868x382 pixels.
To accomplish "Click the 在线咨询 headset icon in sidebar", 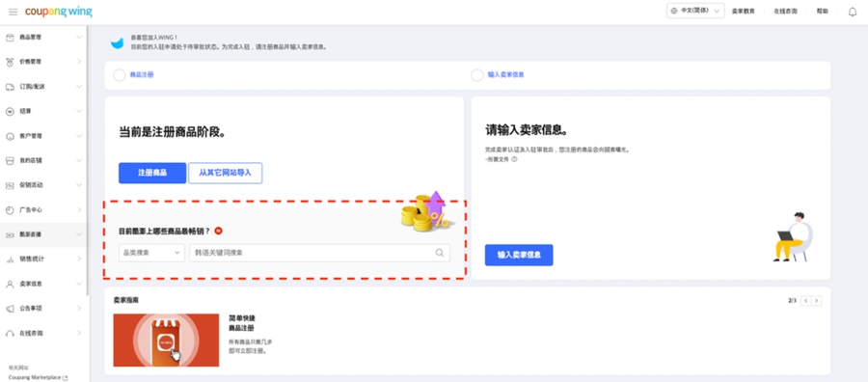I will [10, 333].
